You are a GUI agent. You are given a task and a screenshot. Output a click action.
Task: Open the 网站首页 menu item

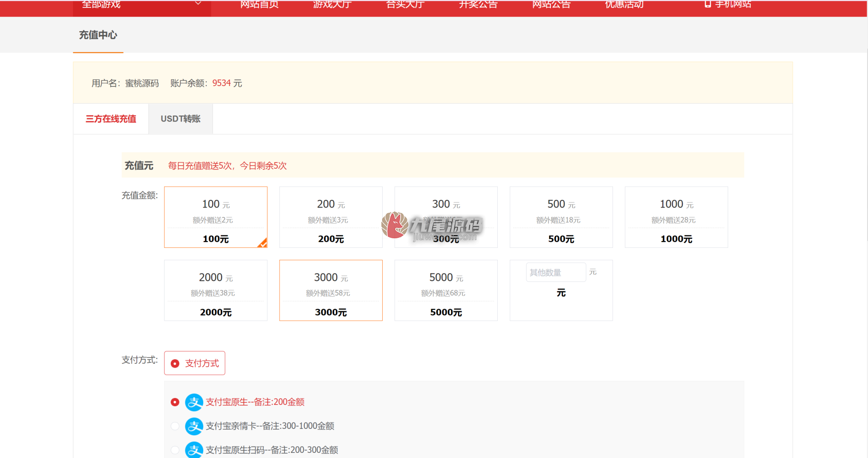tap(259, 4)
